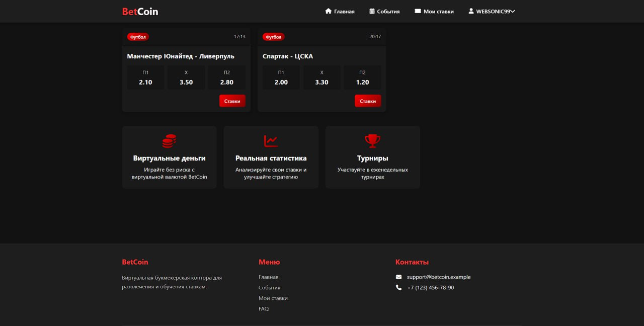
Task: Click the 20:17 match time
Action: (x=375, y=37)
